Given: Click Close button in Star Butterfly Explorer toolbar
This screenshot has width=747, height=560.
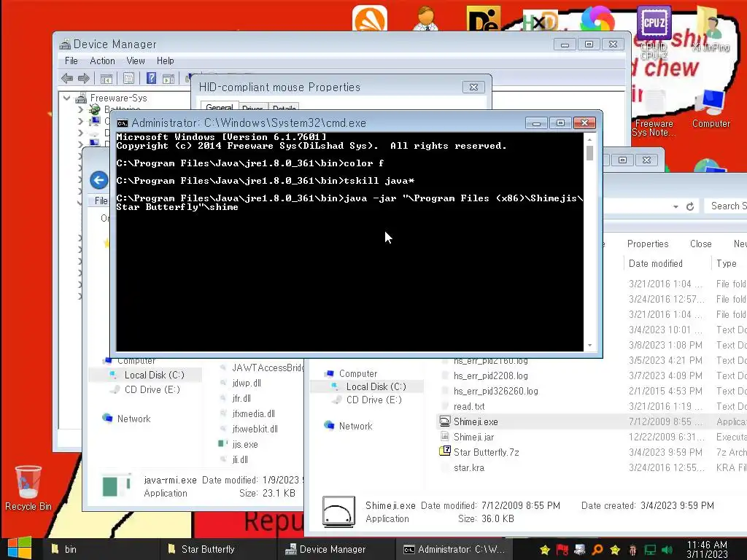Looking at the screenshot, I should tap(701, 244).
